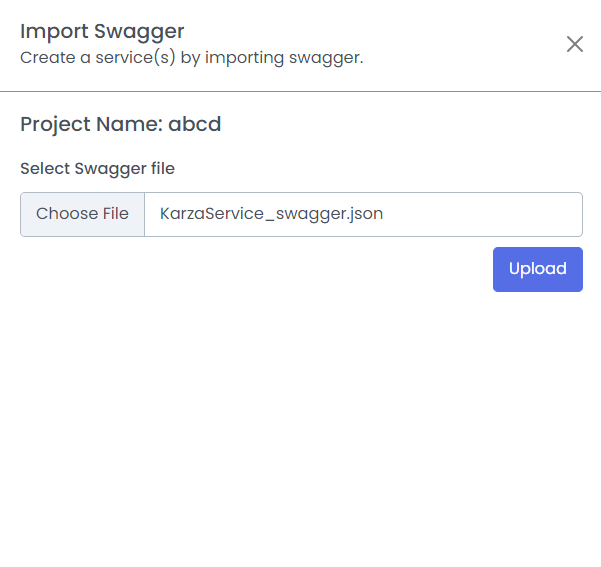This screenshot has height=567, width=601.
Task: Click the green divider below the header
Action: pyautogui.click(x=300, y=91)
